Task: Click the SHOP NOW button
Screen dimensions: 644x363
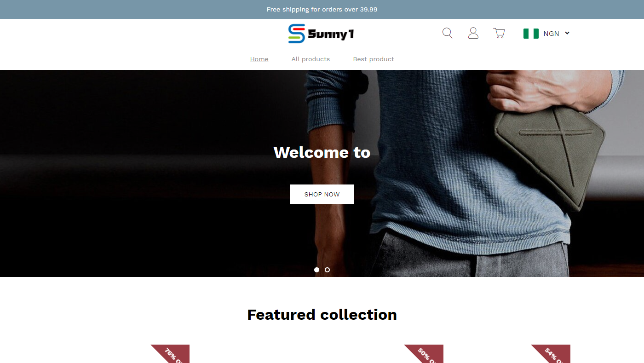Action: [x=322, y=194]
